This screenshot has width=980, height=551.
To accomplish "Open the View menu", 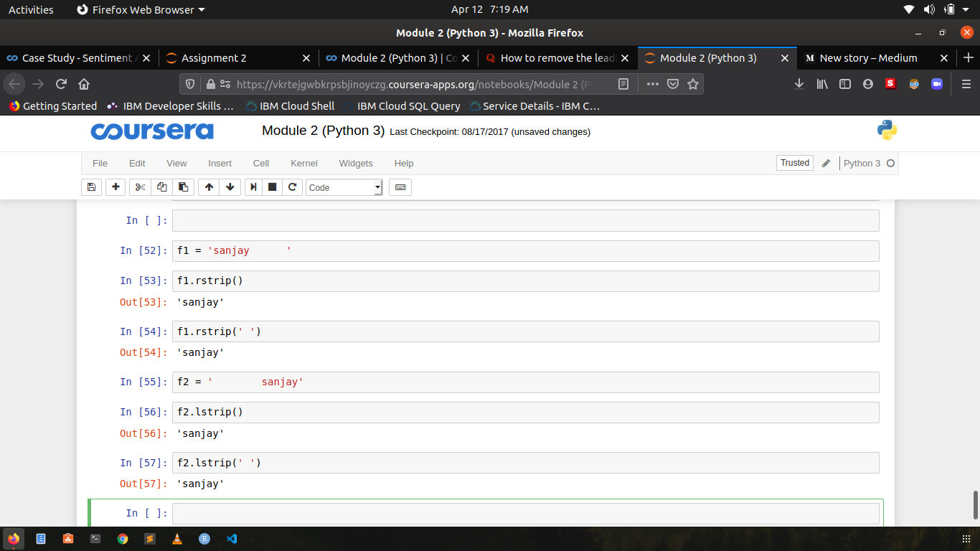I will pos(176,164).
